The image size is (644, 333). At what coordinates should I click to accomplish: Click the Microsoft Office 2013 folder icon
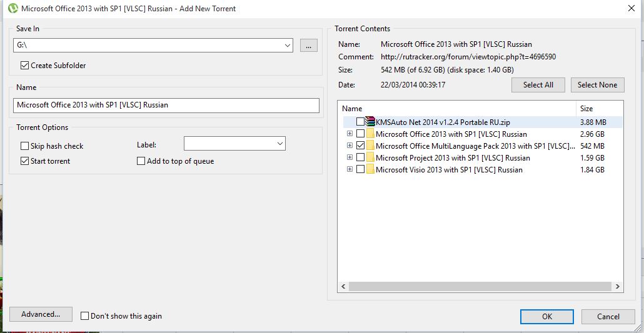click(x=370, y=134)
